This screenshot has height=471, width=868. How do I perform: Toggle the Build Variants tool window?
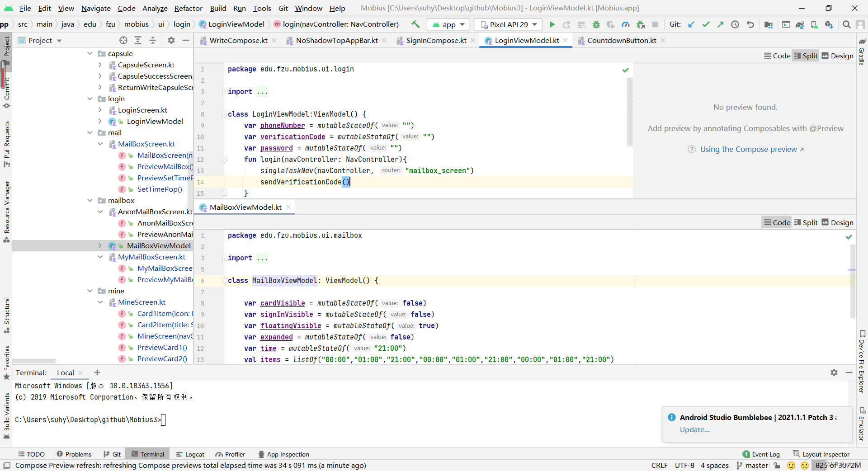point(6,416)
